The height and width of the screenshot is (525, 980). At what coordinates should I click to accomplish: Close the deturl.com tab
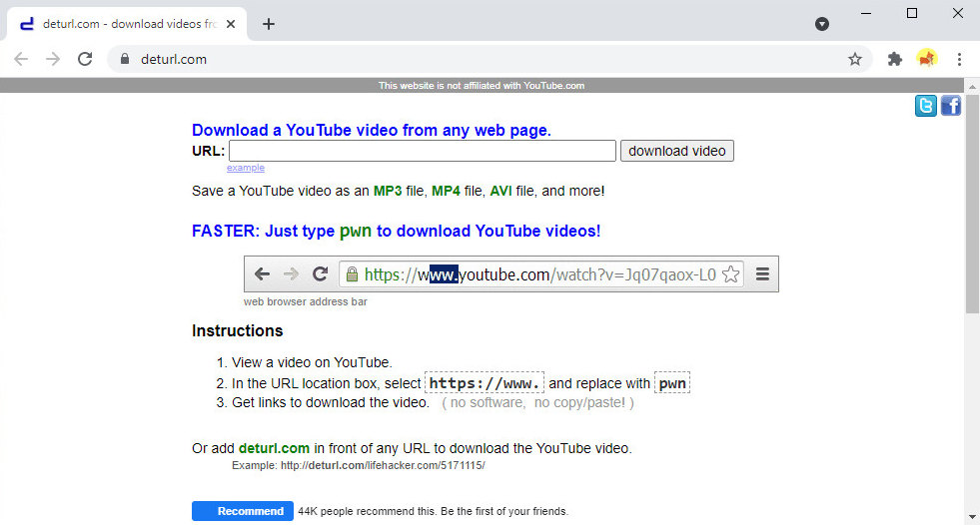[231, 24]
